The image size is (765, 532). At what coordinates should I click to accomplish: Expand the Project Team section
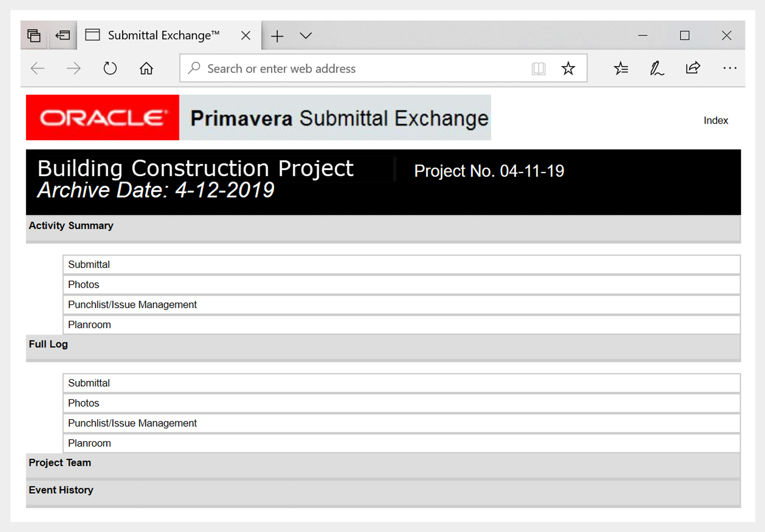pyautogui.click(x=60, y=463)
